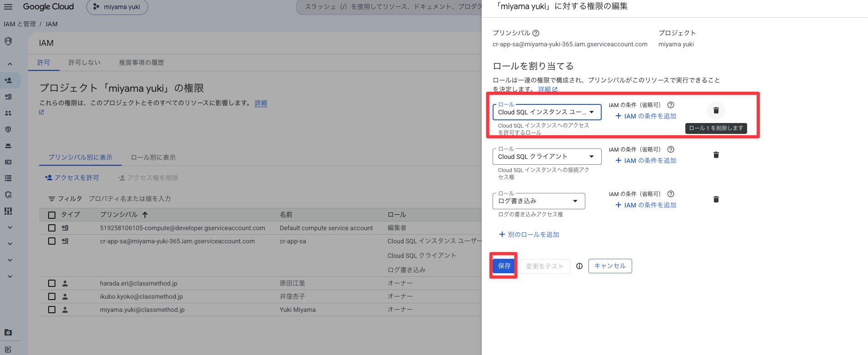Click the アクセス権を削除 button
This screenshot has height=355, width=868.
point(148,178)
